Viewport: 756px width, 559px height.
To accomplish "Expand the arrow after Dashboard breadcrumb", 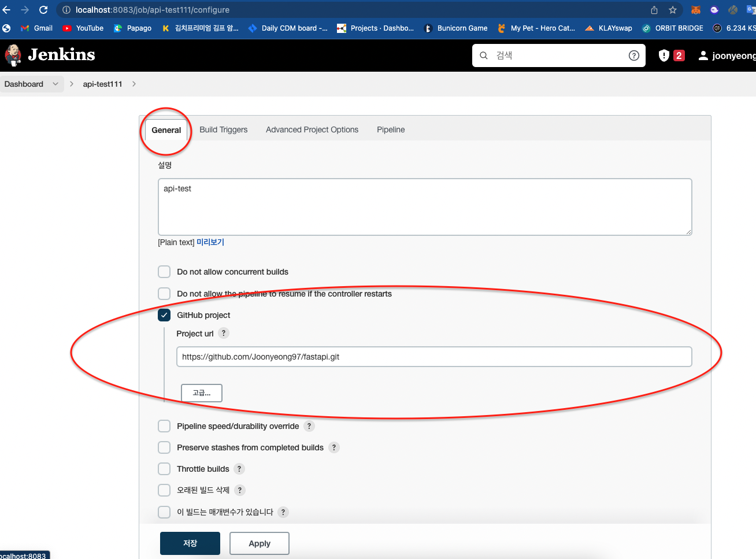I will click(x=72, y=84).
